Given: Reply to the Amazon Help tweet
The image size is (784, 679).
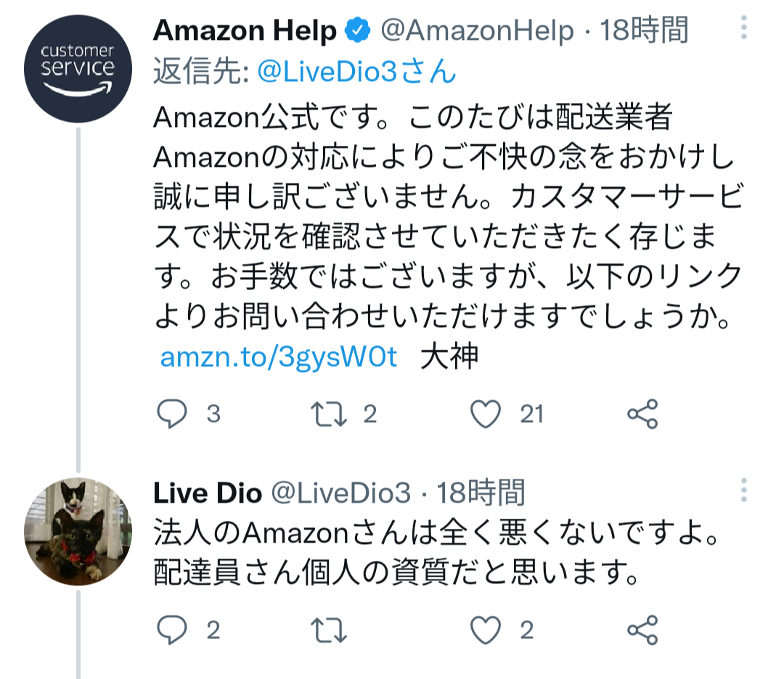Looking at the screenshot, I should 173,414.
